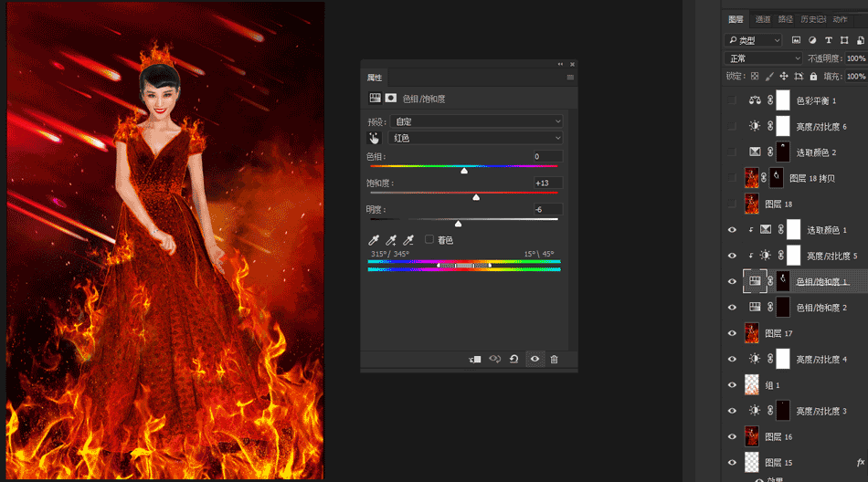Lock position move icon
The height and width of the screenshot is (482, 868).
tap(784, 77)
